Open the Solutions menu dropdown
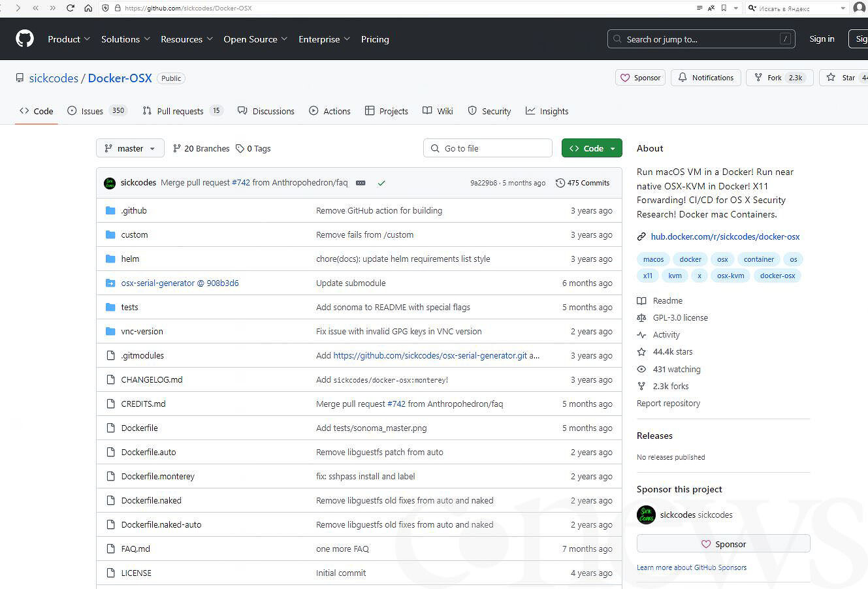Viewport: 868px width, 589px height. tap(125, 39)
